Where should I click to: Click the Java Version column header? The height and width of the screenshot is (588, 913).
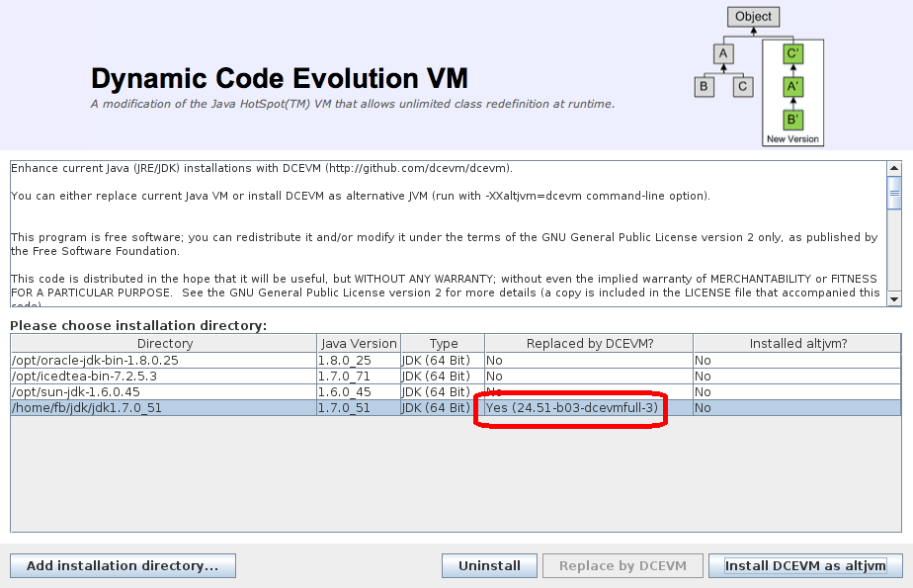359,344
